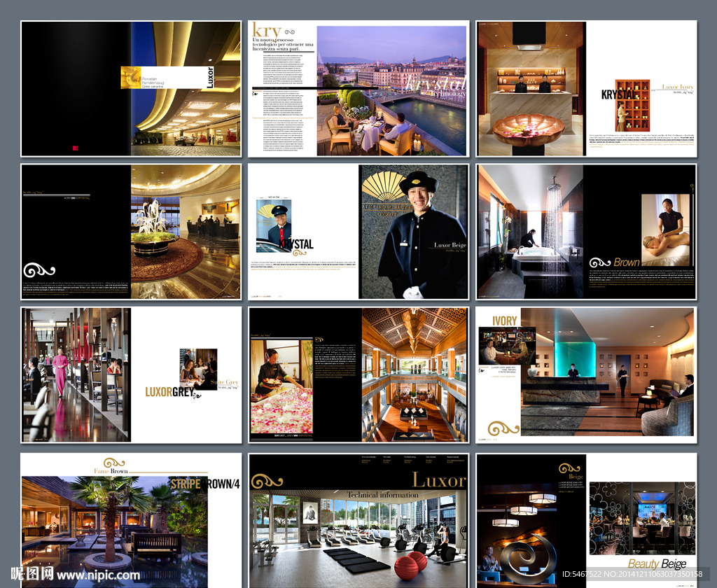
Task: Click the 'Luxor Ivory' gold caption
Action: point(678,87)
